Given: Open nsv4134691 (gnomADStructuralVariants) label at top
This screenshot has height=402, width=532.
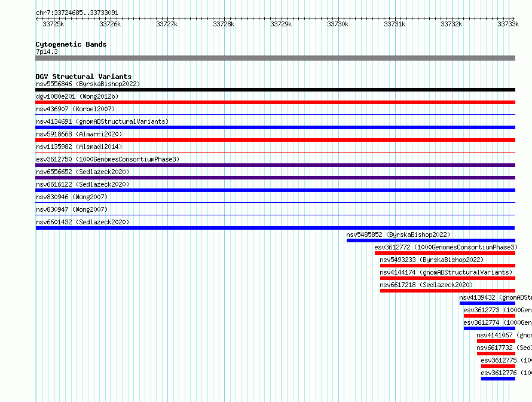Looking at the screenshot, I should coord(102,121).
